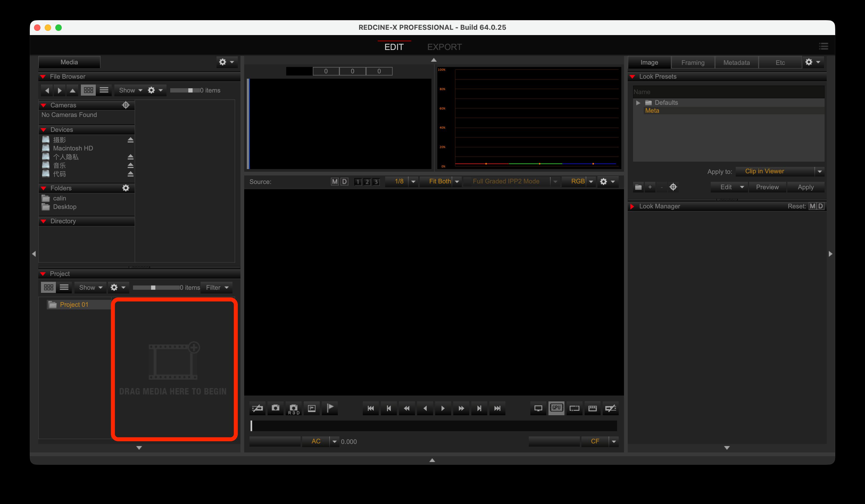
Task: Click the poster frame icon beside the flag
Action: point(312,408)
